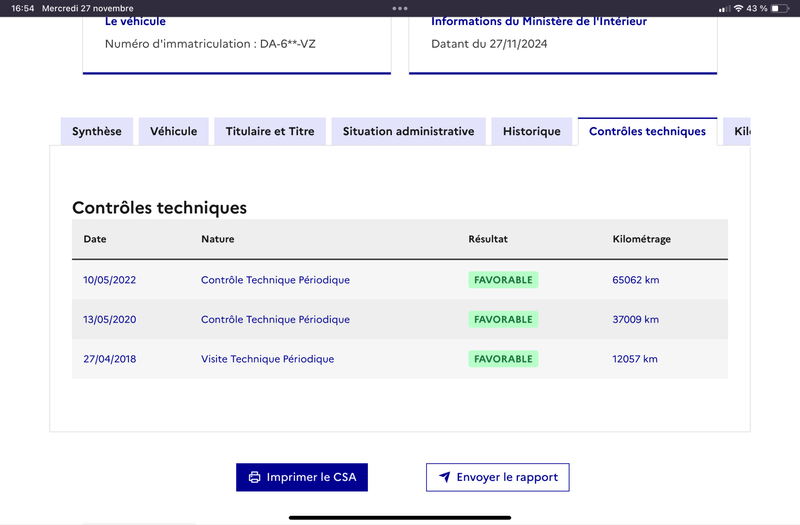800x525 pixels.
Task: Click the Contrôles techniques section heading
Action: (x=159, y=208)
